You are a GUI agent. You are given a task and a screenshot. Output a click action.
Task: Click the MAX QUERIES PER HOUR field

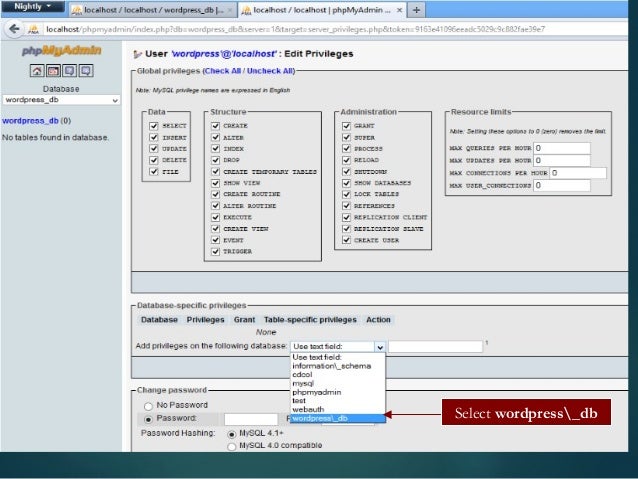pos(562,148)
